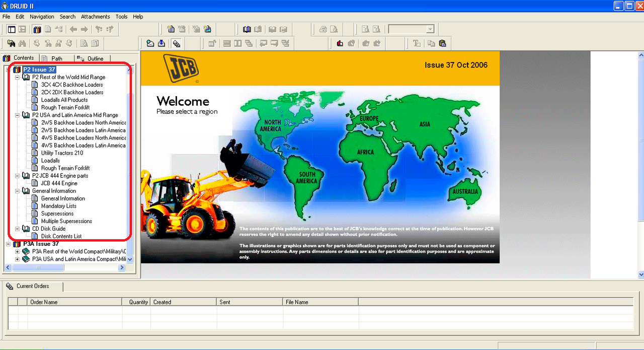Click the new note icon
This screenshot has height=350, width=644.
tap(171, 30)
